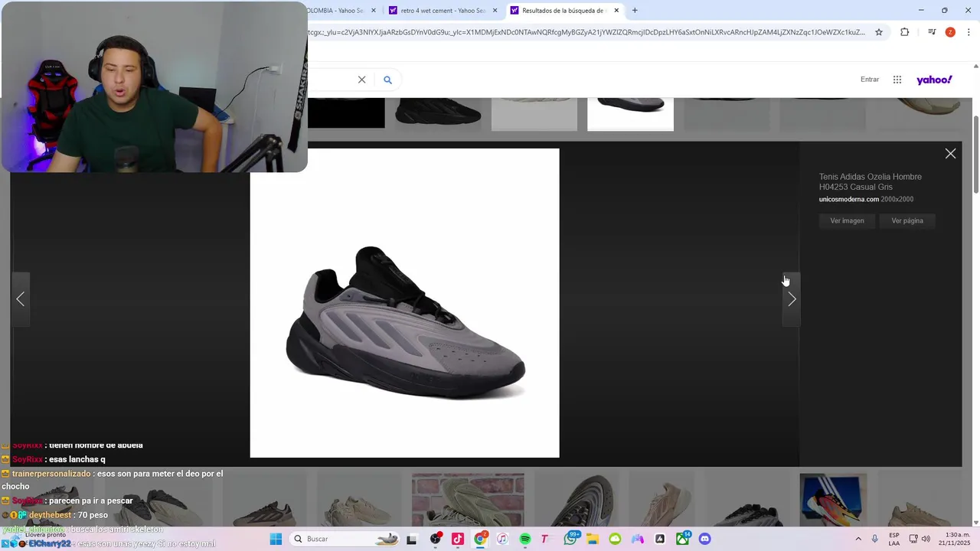Open Xbox app from the taskbar
980x551 pixels.
(x=682, y=539)
